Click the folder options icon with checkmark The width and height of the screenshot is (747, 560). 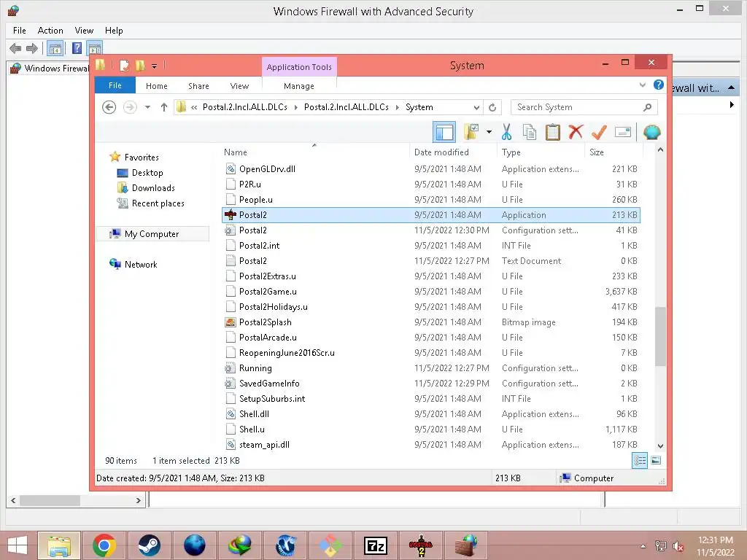[x=472, y=132]
